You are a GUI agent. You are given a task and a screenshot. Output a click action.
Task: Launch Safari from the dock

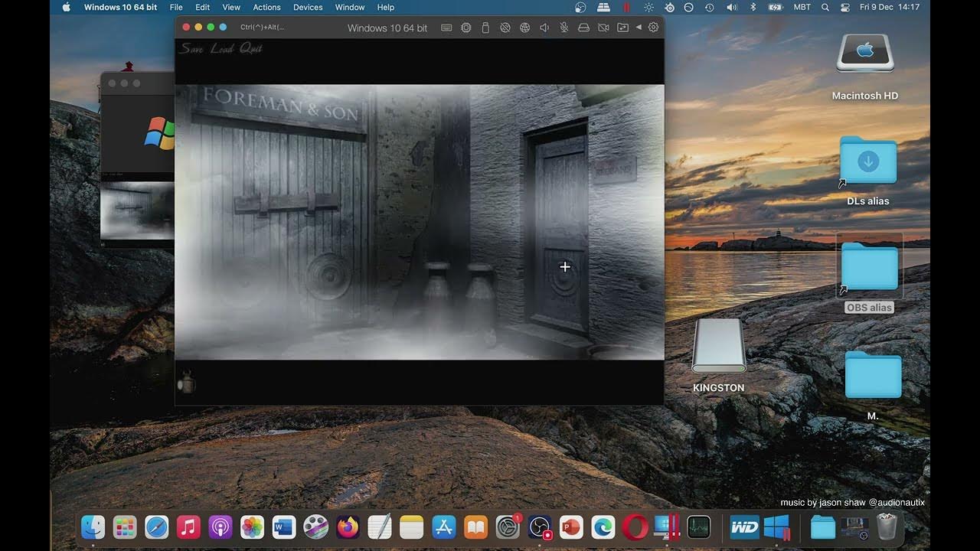click(156, 527)
